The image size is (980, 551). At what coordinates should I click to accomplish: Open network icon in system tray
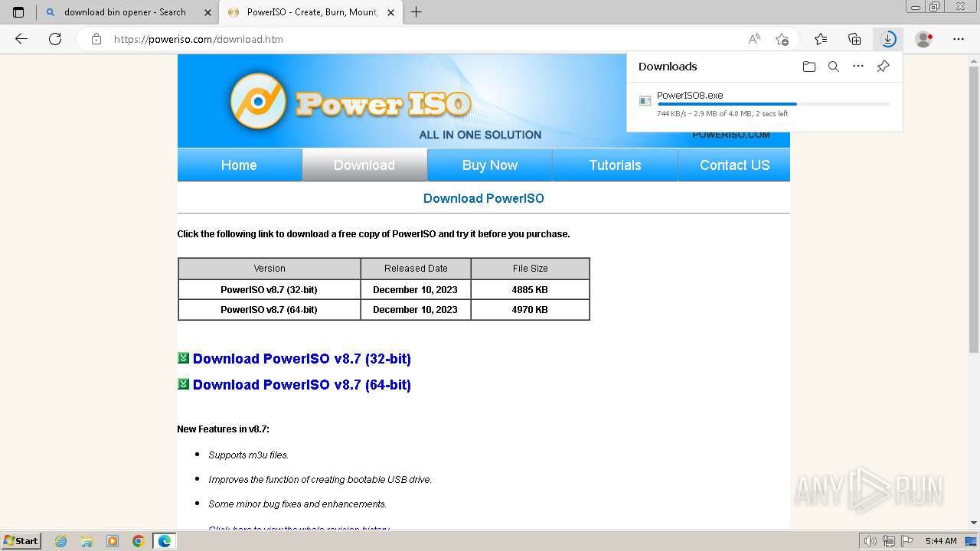click(x=888, y=541)
